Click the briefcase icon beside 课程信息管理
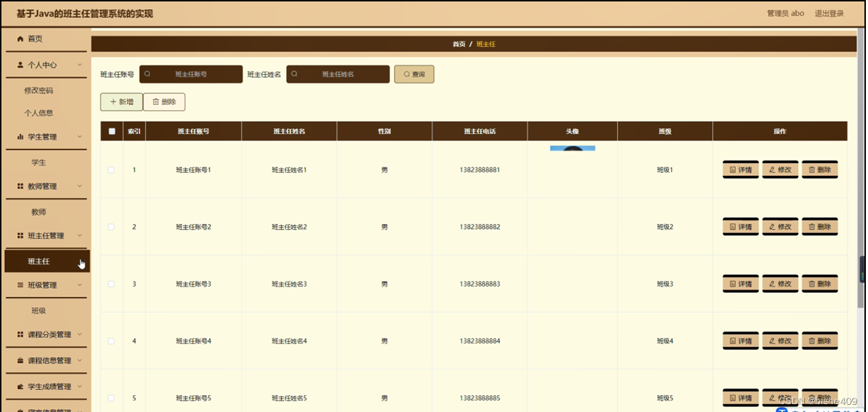Screen dimensions: 868x412 20,361
